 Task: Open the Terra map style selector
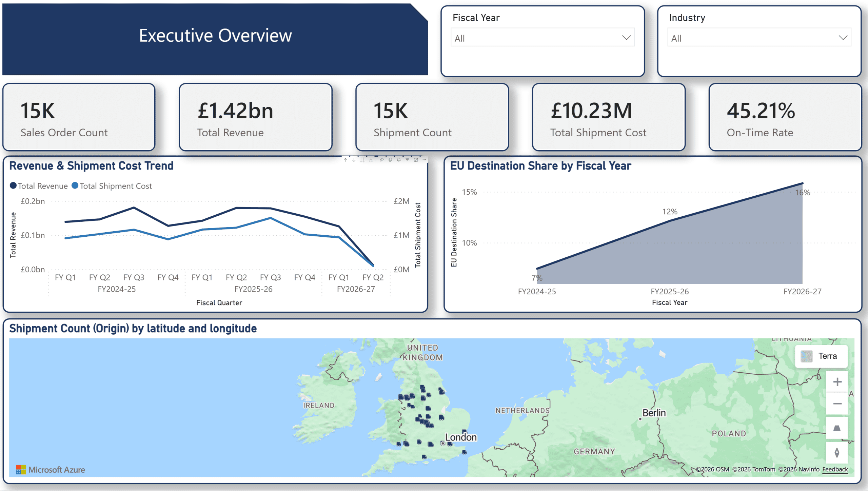(821, 356)
